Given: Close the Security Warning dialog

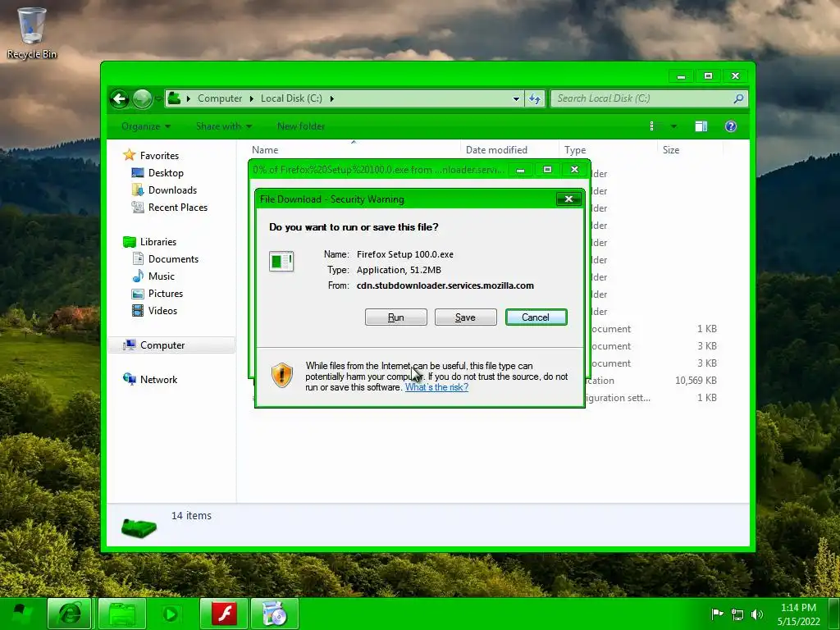Looking at the screenshot, I should (568, 199).
